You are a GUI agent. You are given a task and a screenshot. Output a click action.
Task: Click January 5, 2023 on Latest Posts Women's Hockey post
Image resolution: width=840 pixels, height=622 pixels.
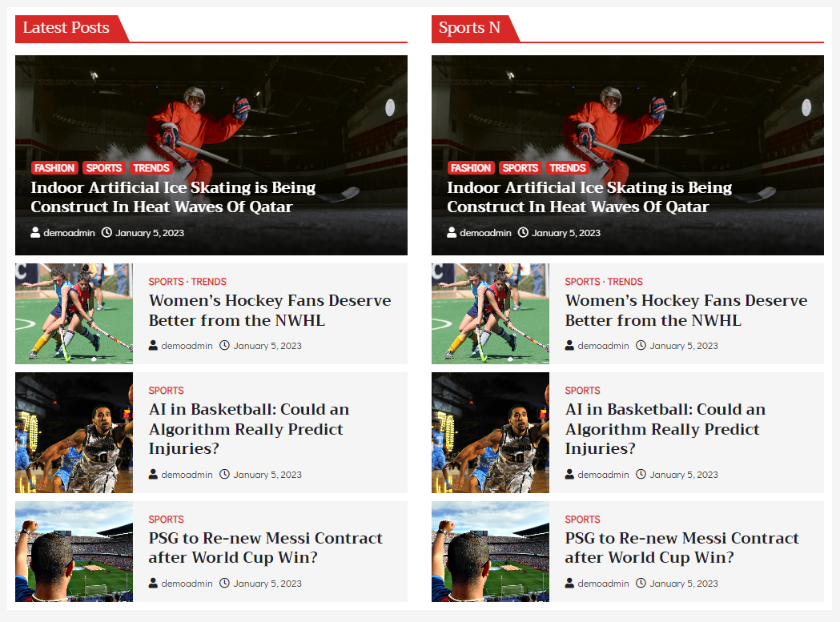pyautogui.click(x=267, y=346)
